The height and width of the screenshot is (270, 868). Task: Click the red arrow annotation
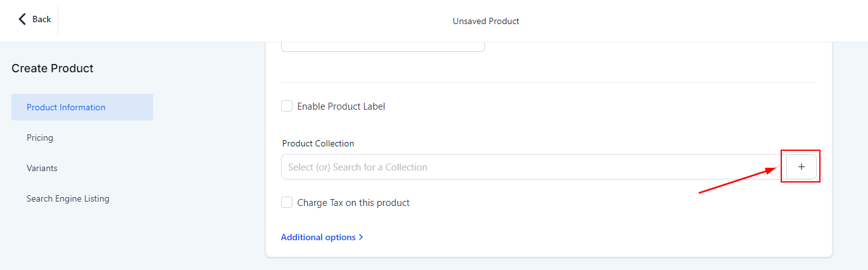(738, 180)
